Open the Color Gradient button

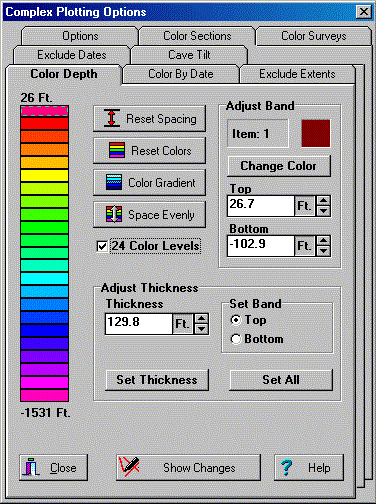[x=149, y=183]
